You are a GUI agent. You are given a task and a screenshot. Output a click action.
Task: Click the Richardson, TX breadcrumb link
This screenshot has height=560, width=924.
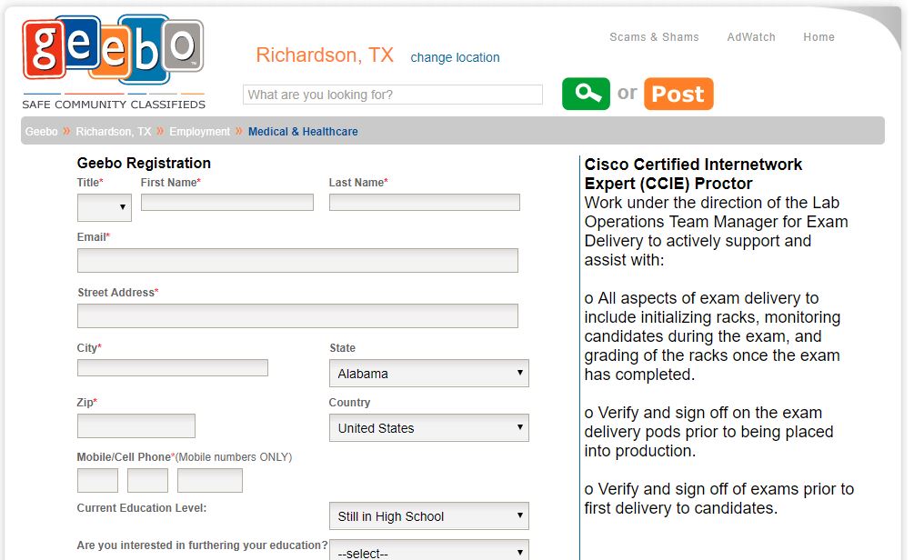click(x=113, y=131)
